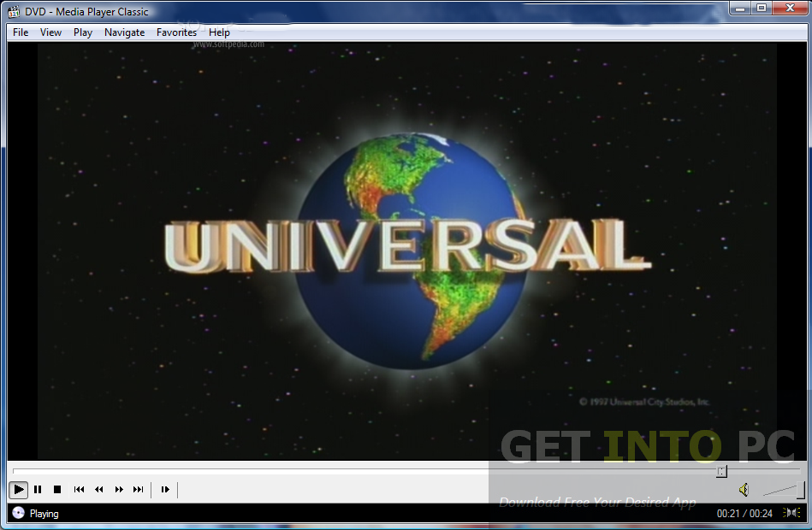Skip to previous chapter
This screenshot has width=812, height=530.
79,490
